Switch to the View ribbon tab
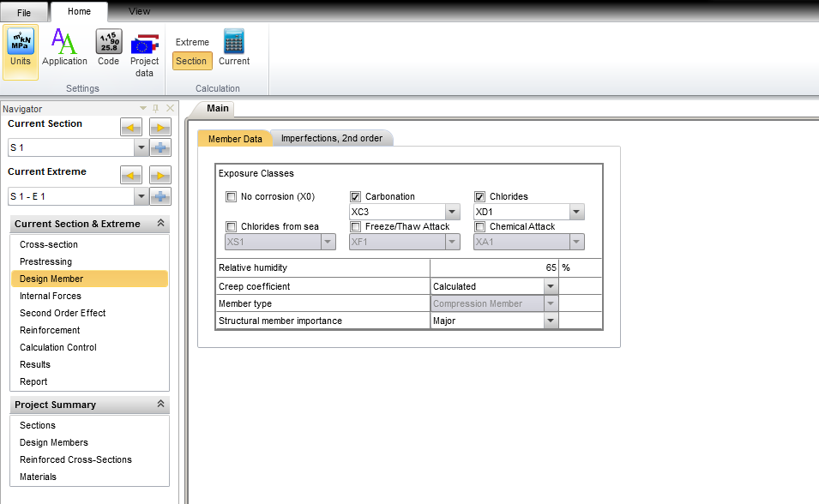This screenshot has width=819, height=504. pos(139,11)
